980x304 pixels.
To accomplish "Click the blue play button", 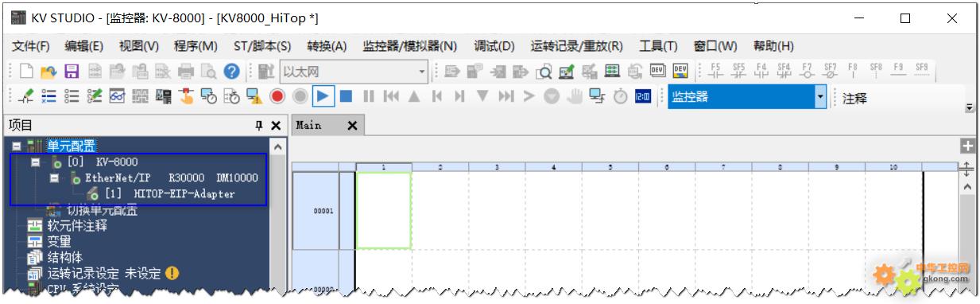I will point(323,96).
